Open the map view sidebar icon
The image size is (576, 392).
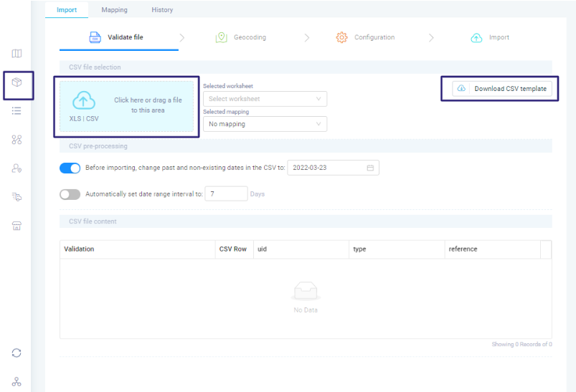pyautogui.click(x=16, y=54)
